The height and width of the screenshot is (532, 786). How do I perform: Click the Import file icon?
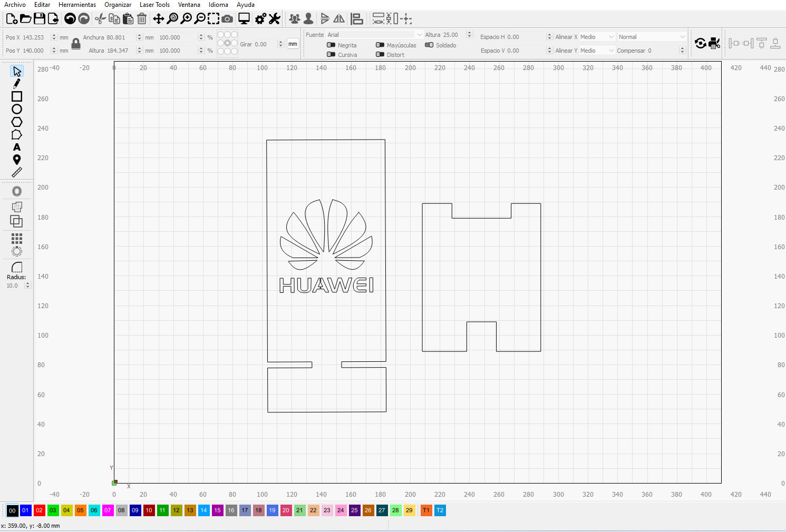[x=53, y=19]
